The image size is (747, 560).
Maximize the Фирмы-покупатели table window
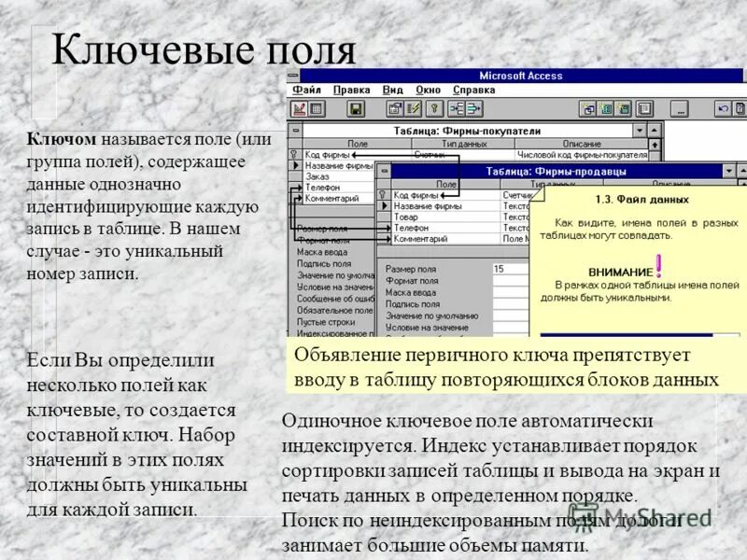[655, 130]
